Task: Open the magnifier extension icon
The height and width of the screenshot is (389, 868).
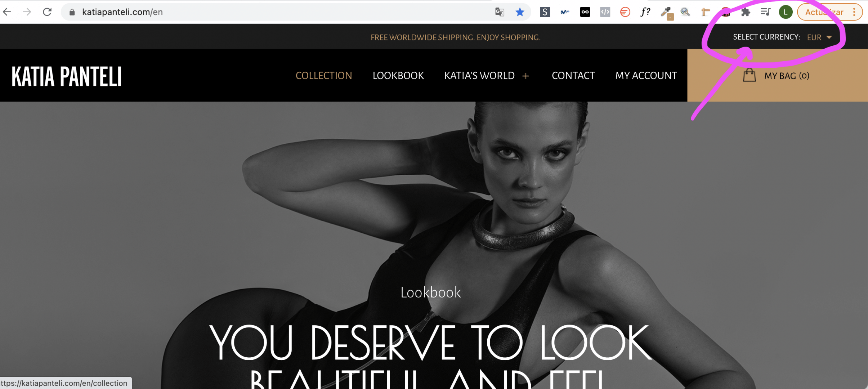Action: click(x=685, y=12)
